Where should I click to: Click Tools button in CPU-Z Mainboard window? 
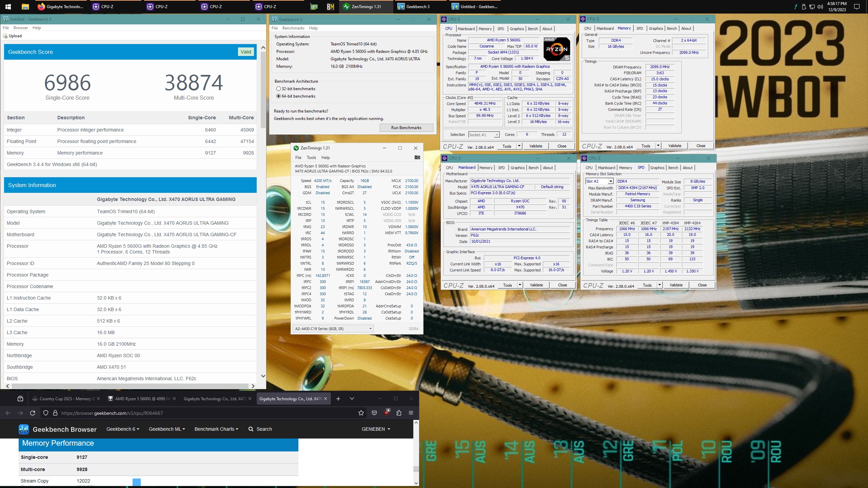tap(508, 285)
